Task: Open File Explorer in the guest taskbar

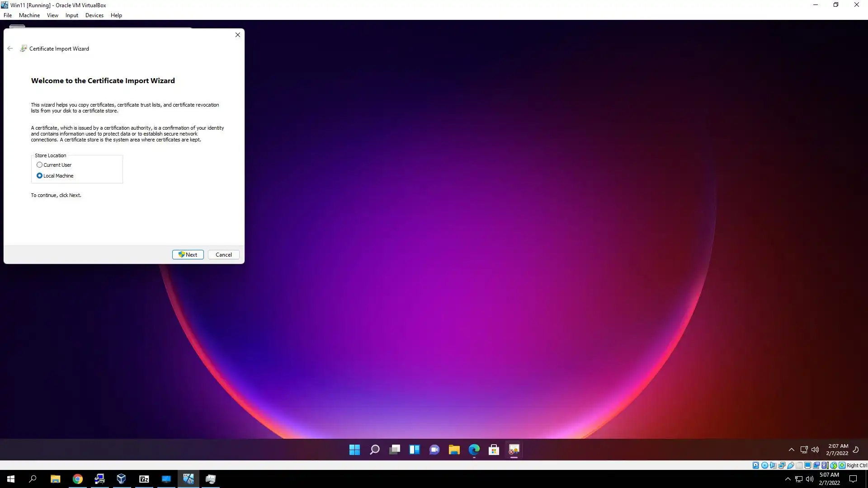Action: coord(454,450)
